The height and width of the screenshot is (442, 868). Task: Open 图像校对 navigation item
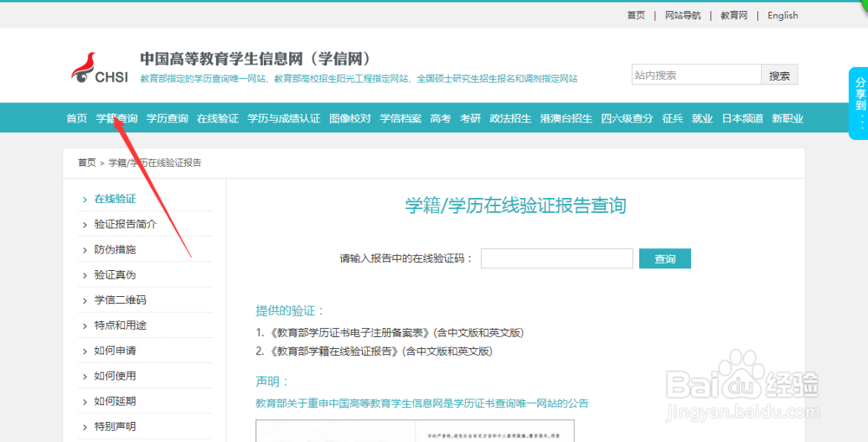tap(350, 118)
